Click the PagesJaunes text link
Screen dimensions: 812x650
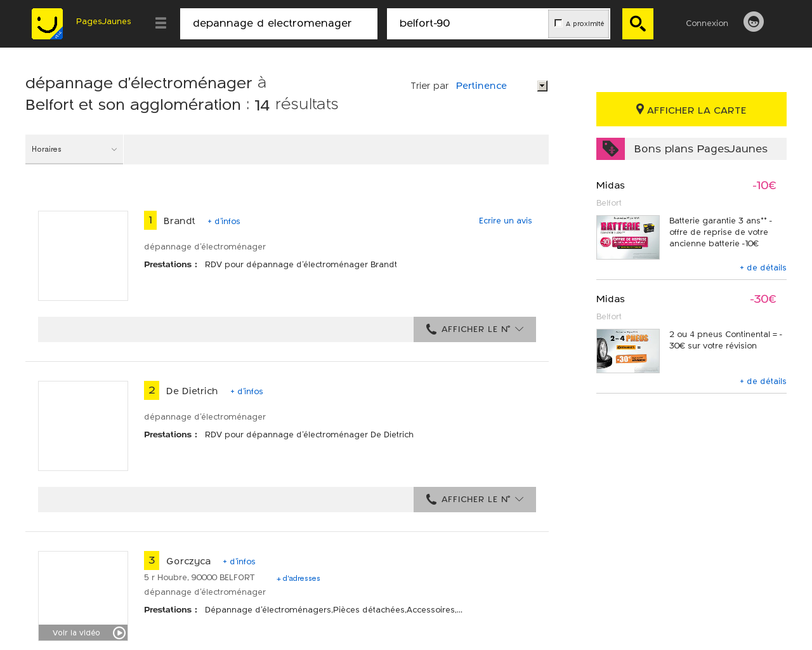pos(103,22)
